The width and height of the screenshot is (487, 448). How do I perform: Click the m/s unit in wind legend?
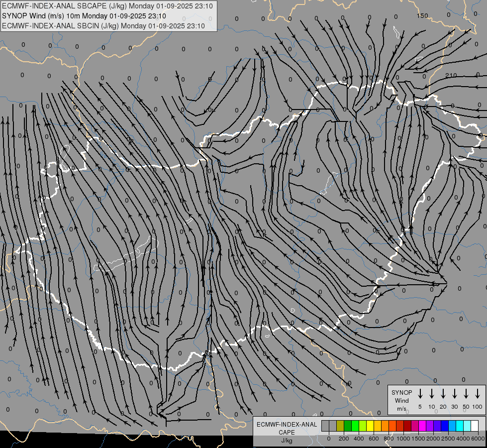[x=401, y=409]
